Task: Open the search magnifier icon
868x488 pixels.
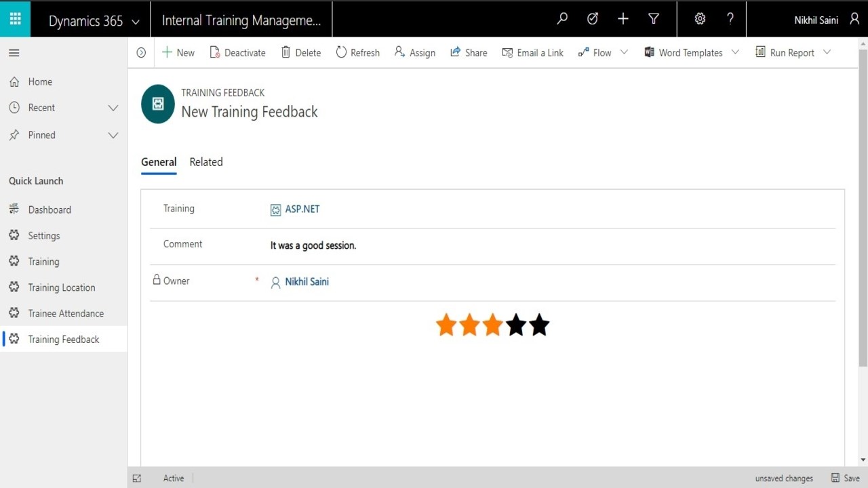Action: [x=562, y=19]
